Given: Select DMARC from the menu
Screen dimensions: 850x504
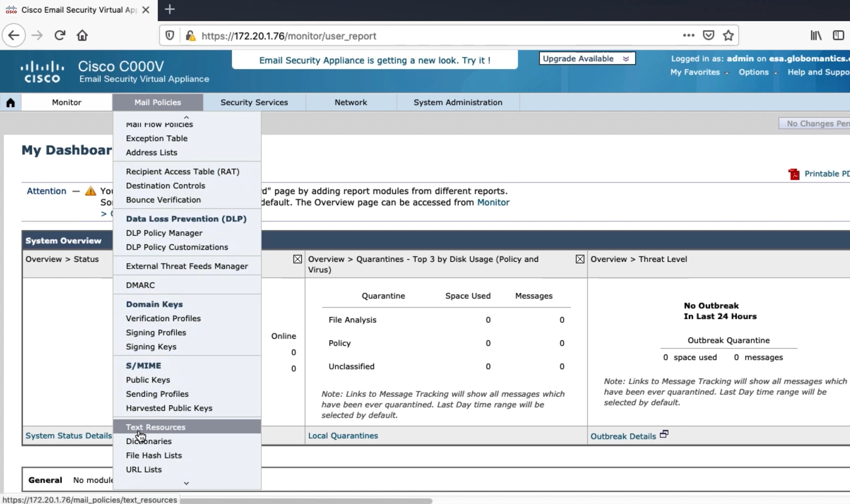Looking at the screenshot, I should click(x=140, y=285).
